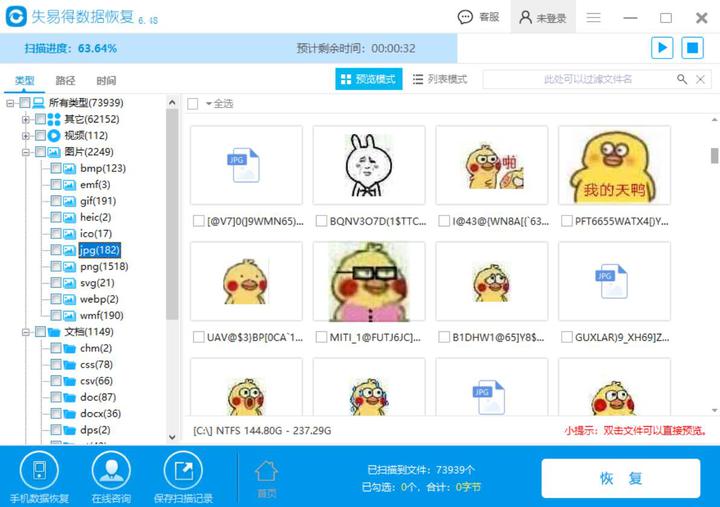720x507 pixels.
Task: Collapse the 图片(2249) node
Action: 26,152
